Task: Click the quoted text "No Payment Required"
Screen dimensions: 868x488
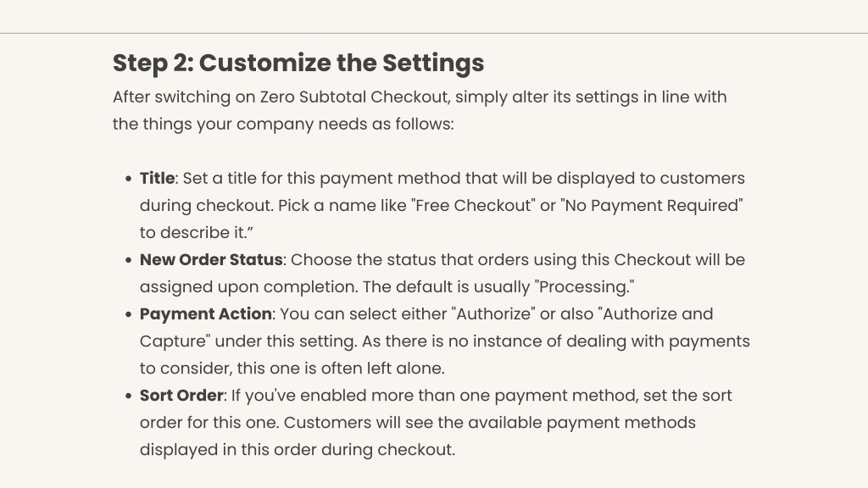Action: [x=652, y=205]
